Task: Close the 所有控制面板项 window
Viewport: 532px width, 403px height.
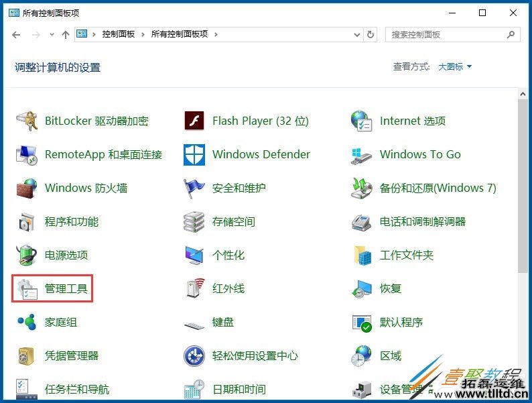Action: click(x=513, y=13)
